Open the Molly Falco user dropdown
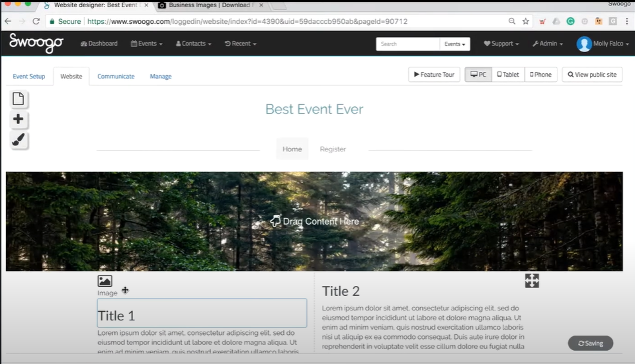Viewport: 635px width, 364px height. click(x=611, y=44)
